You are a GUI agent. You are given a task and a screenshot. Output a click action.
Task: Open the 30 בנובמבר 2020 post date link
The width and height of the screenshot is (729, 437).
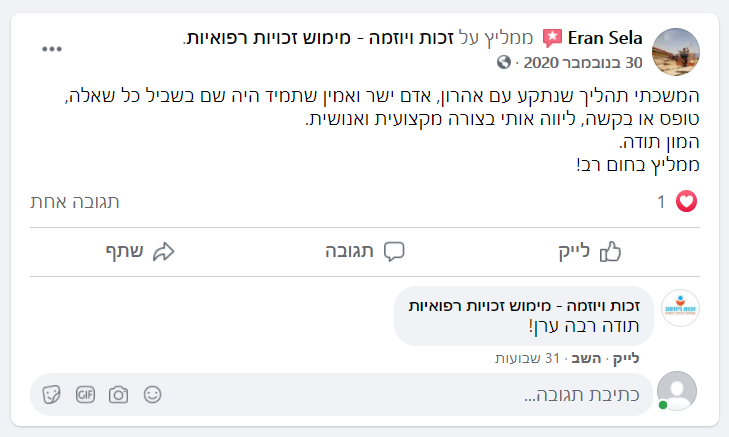pyautogui.click(x=583, y=62)
